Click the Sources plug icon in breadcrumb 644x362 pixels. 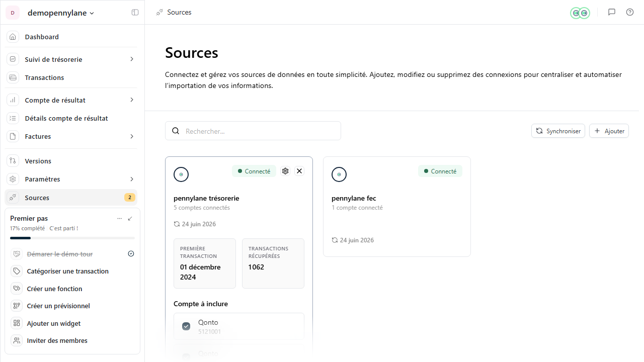point(159,12)
